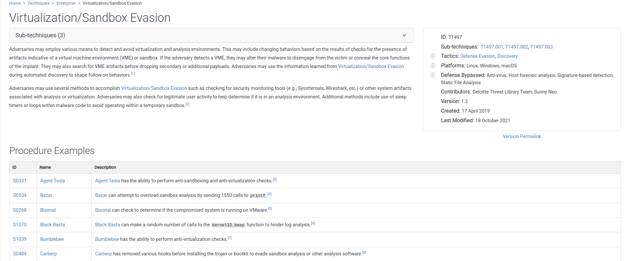Expand the Sub-techniques (3) chevron
The width and height of the screenshot is (644, 261).
[404, 35]
